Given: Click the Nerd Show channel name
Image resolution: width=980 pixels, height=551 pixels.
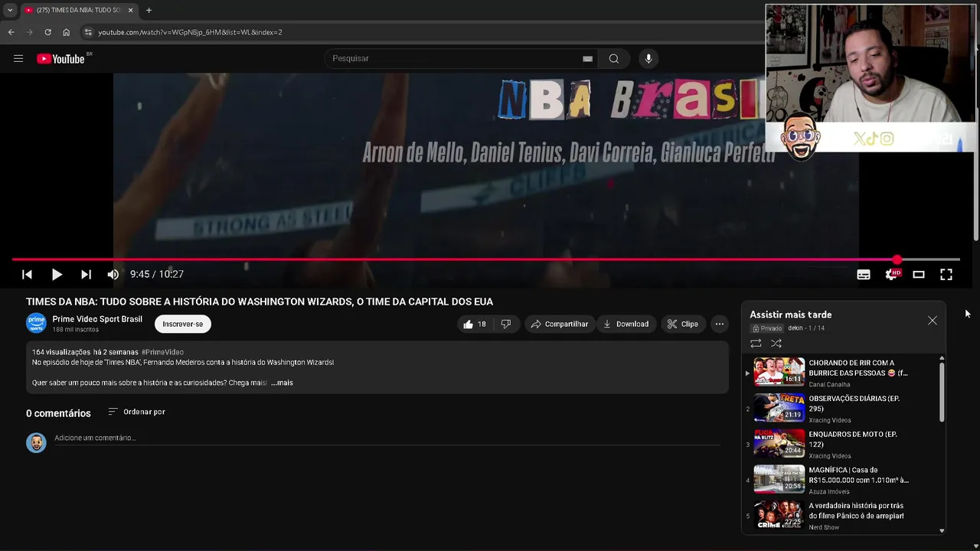Looking at the screenshot, I should [824, 527].
